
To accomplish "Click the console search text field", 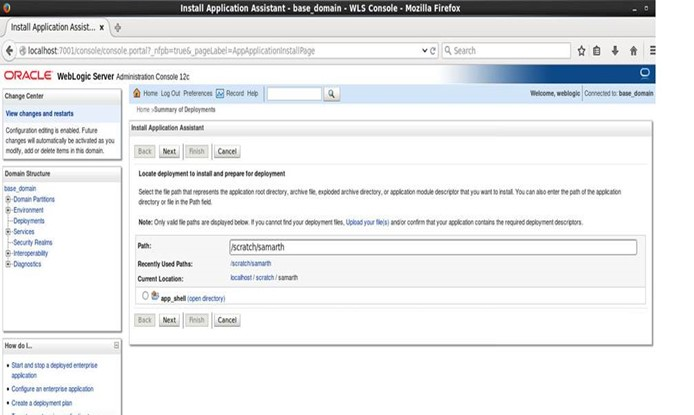I will 294,94.
